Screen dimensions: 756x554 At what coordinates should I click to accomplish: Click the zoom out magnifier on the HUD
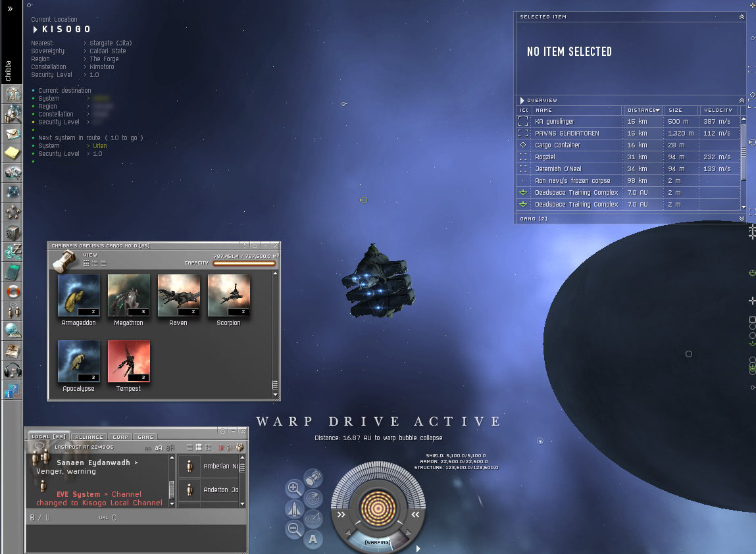(x=293, y=529)
